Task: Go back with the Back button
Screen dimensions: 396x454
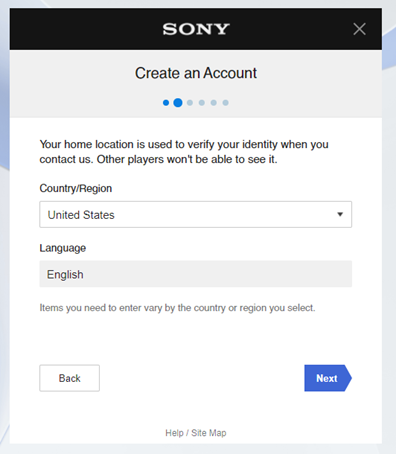Action: 69,378
